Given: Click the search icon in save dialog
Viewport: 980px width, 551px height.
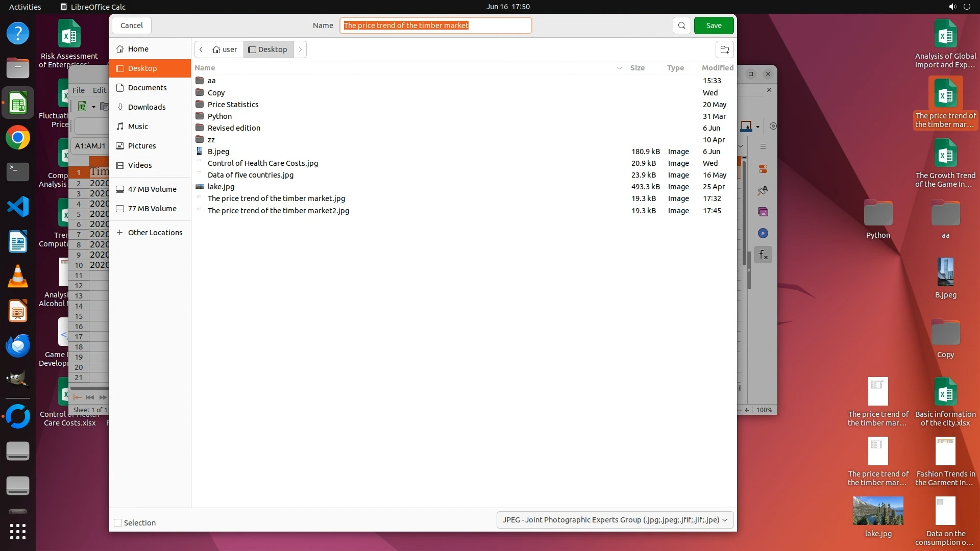Looking at the screenshot, I should pos(681,26).
